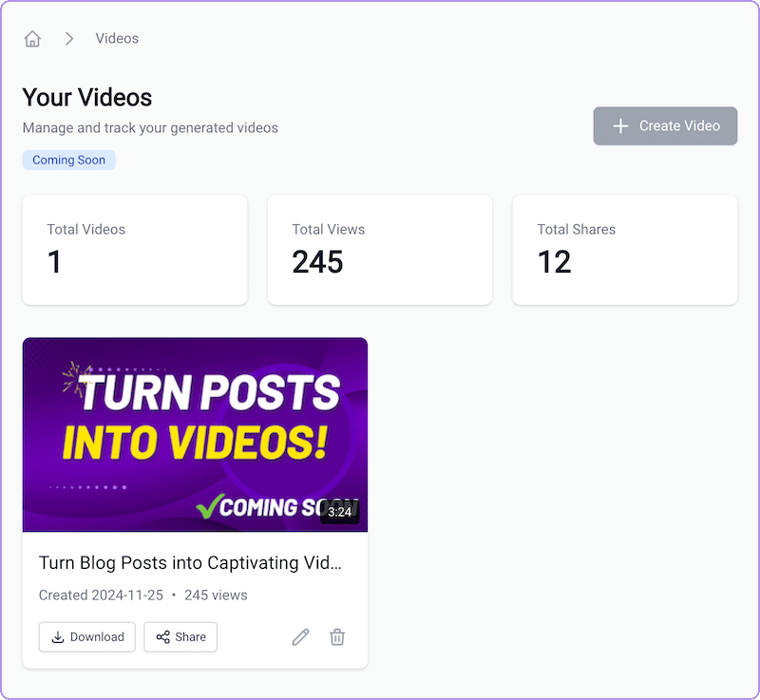Viewport: 760px width, 700px height.
Task: Click the Total Views label
Action: tap(328, 229)
